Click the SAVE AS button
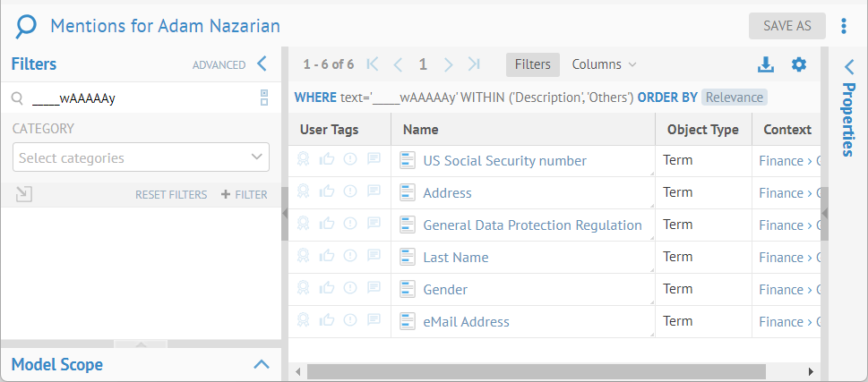This screenshot has width=868, height=382. (786, 26)
